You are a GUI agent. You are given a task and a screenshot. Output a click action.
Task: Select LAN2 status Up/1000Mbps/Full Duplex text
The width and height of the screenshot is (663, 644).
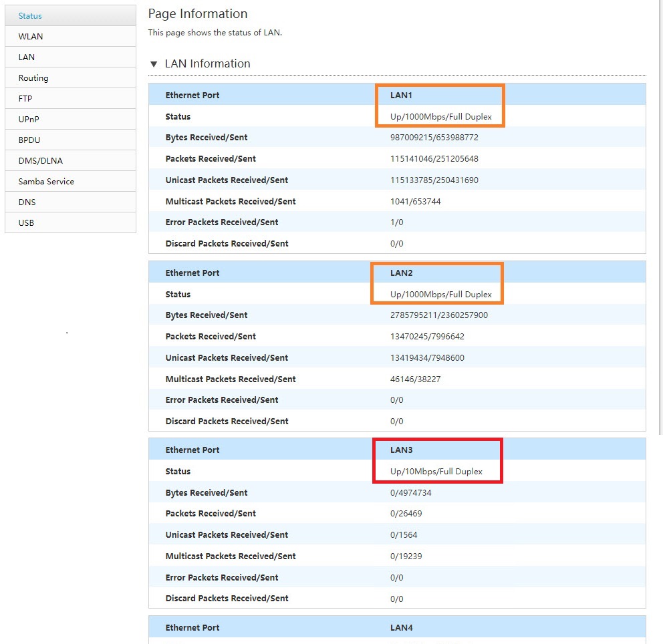coord(440,295)
